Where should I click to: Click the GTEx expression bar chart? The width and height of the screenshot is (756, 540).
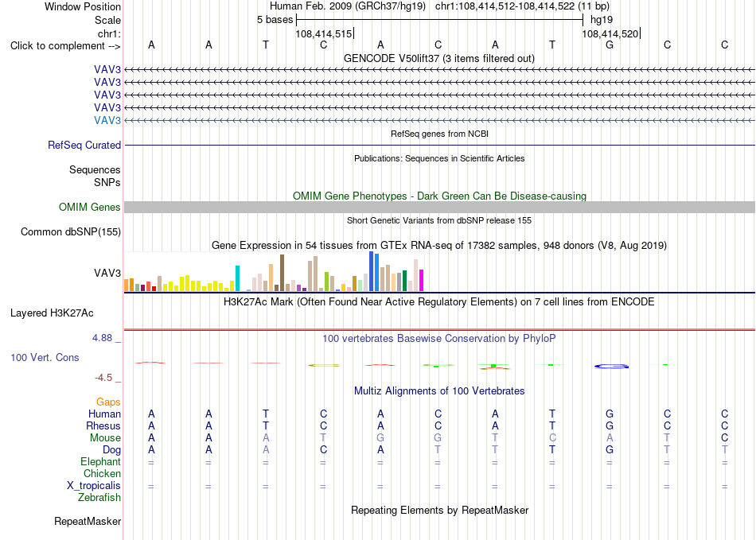274,272
